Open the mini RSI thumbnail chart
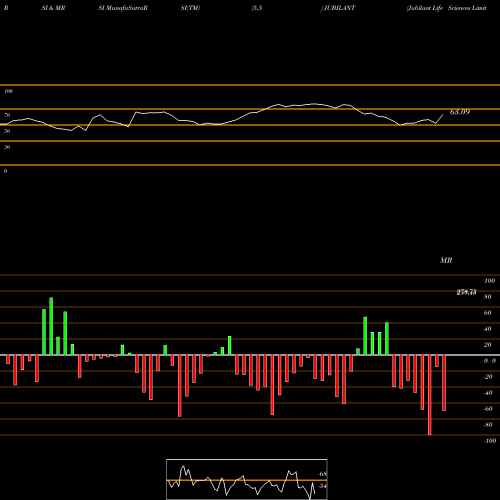 click(247, 479)
